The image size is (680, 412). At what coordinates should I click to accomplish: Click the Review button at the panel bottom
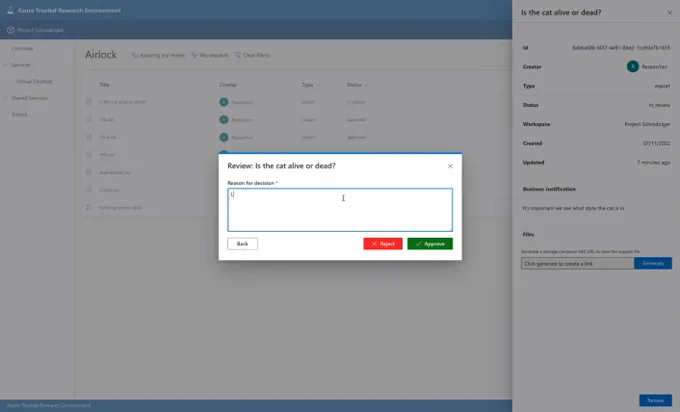656,400
